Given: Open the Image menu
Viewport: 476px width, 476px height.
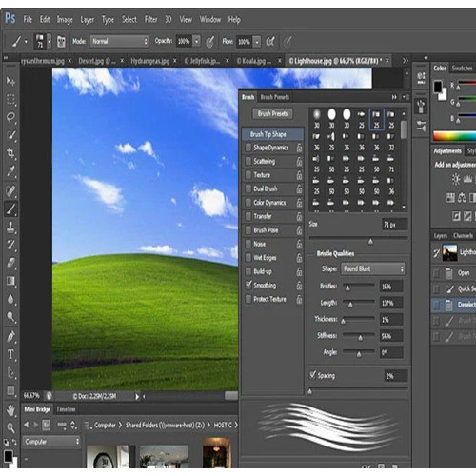Looking at the screenshot, I should (x=65, y=20).
